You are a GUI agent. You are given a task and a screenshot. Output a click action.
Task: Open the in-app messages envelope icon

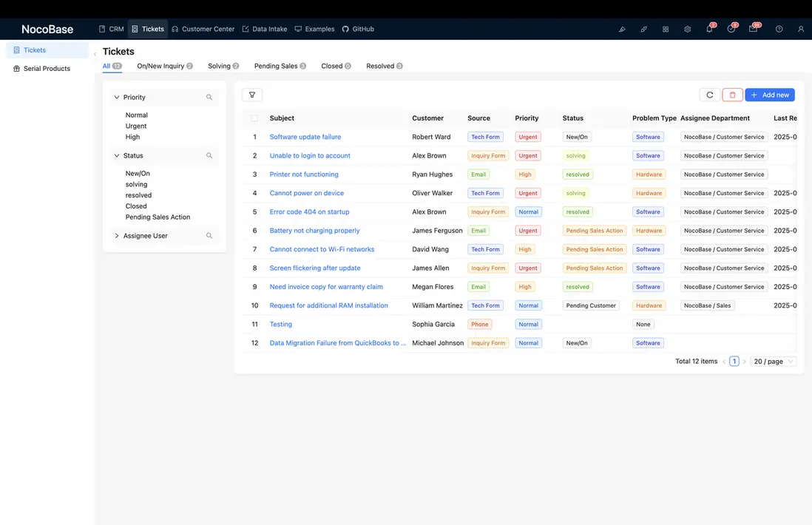(x=752, y=29)
